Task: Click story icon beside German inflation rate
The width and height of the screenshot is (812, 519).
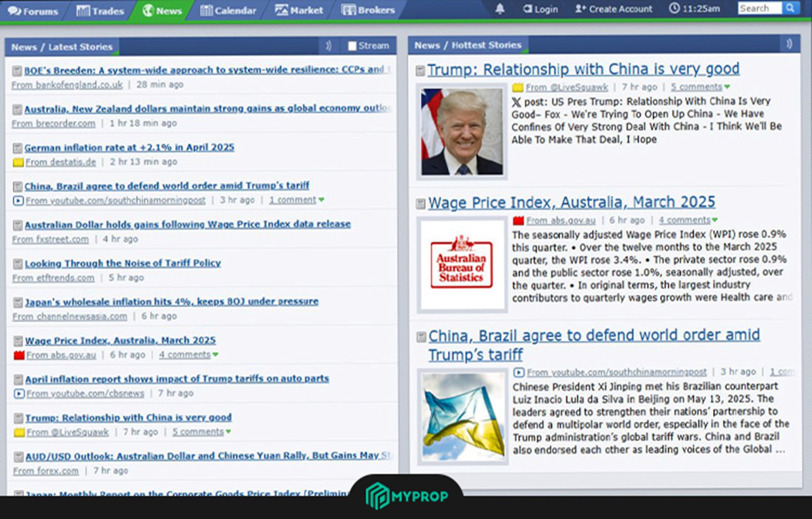Action: [17, 148]
